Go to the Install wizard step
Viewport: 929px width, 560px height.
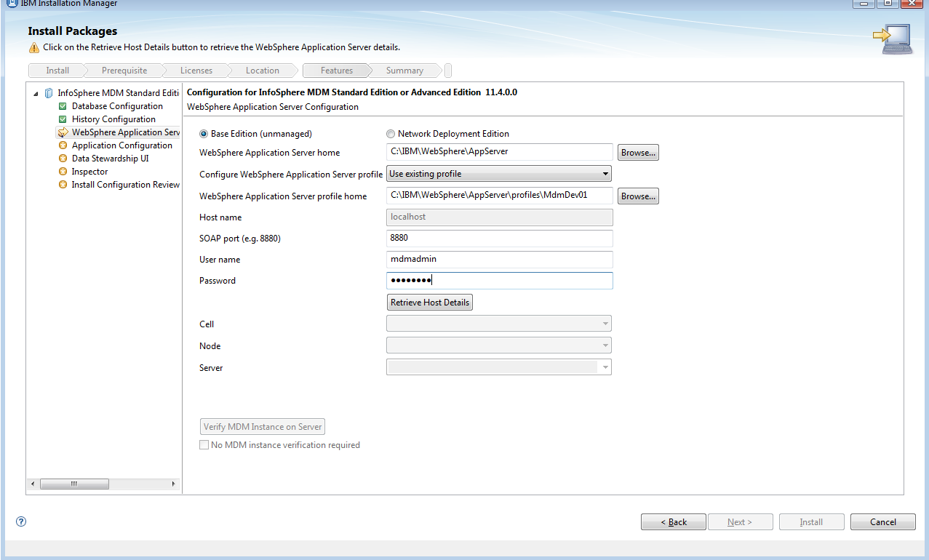click(x=57, y=71)
